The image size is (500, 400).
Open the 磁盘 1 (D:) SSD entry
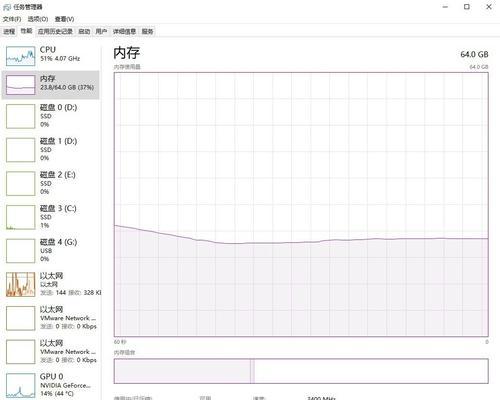coord(51,150)
